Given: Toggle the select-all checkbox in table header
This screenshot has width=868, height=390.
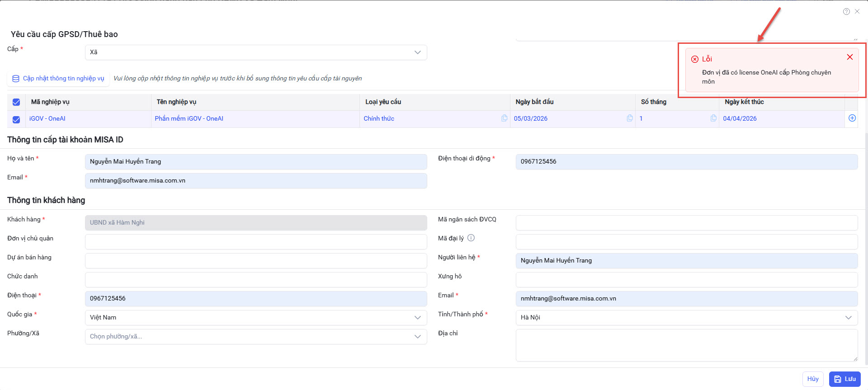Looking at the screenshot, I should 16,102.
